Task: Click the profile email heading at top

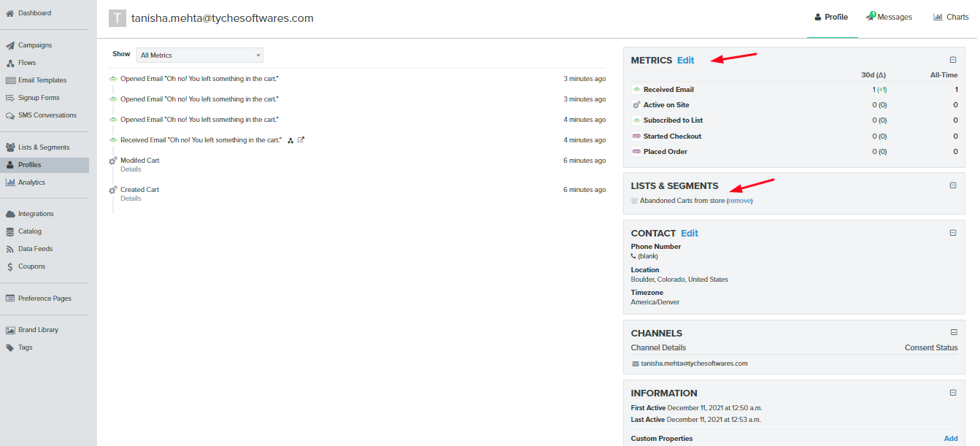Action: (223, 18)
